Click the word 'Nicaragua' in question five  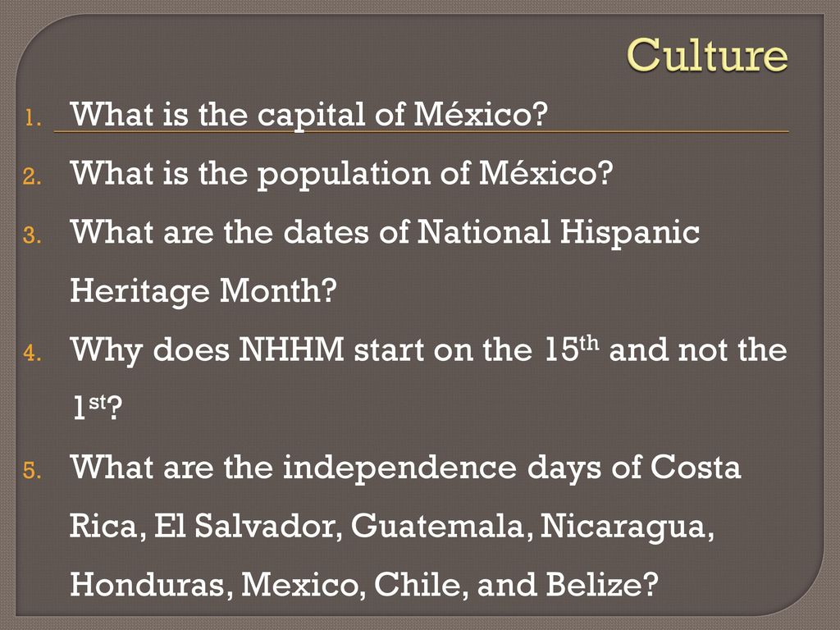click(627, 527)
